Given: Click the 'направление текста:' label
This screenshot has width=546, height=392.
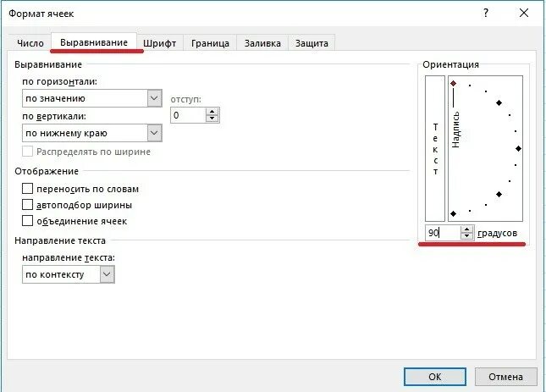Looking at the screenshot, I should (69, 257).
